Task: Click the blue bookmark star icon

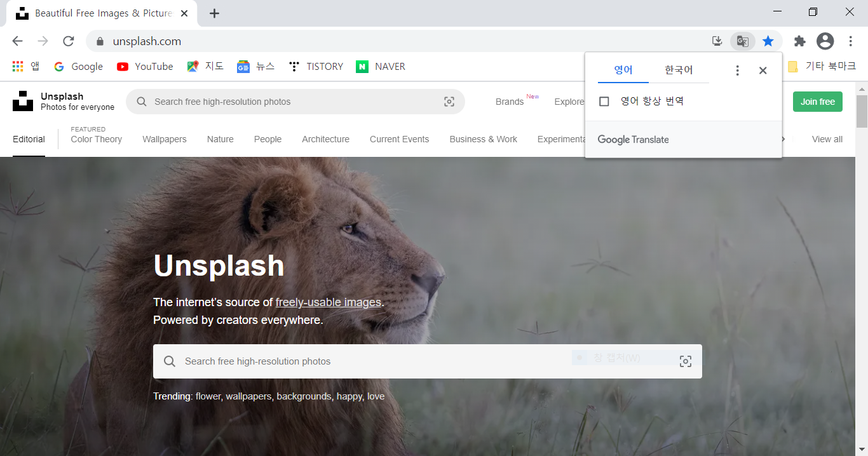Action: click(768, 41)
